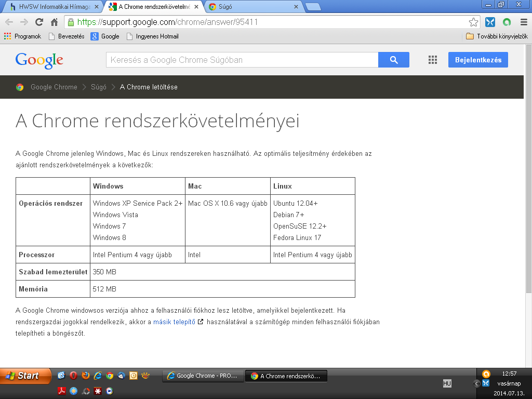Switch to Google Chrome - PRO taskbar window
532x399 pixels.
(203, 376)
